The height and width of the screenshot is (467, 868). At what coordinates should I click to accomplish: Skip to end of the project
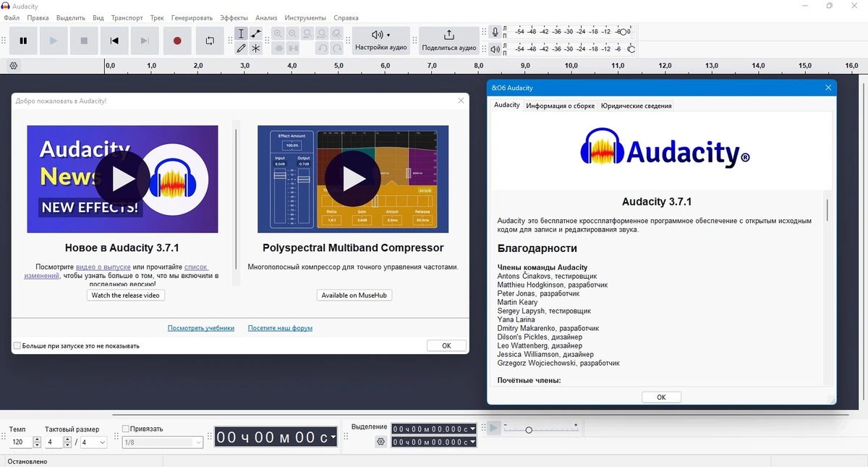click(145, 41)
